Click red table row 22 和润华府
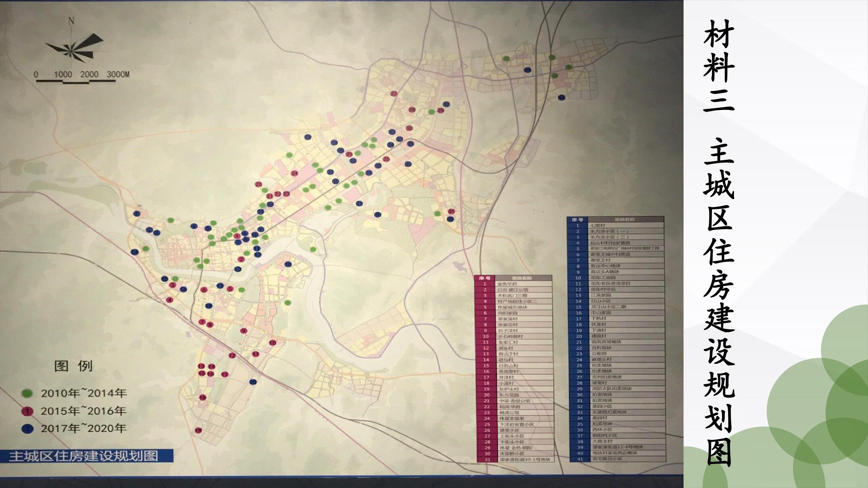The height and width of the screenshot is (488, 868). [514, 406]
